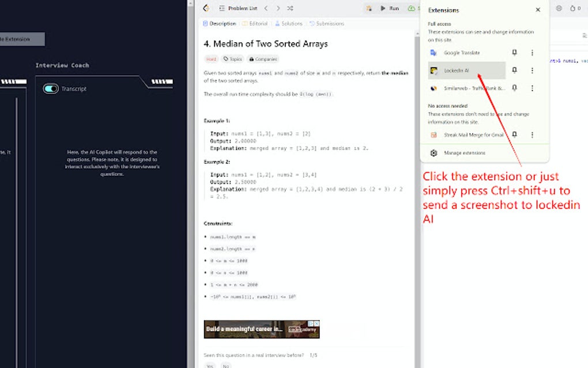Click the Run button
The height and width of the screenshot is (368, 588).
(388, 8)
